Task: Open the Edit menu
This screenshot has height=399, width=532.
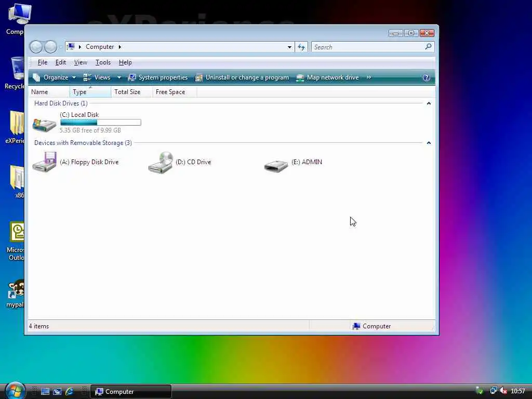Action: click(x=61, y=62)
